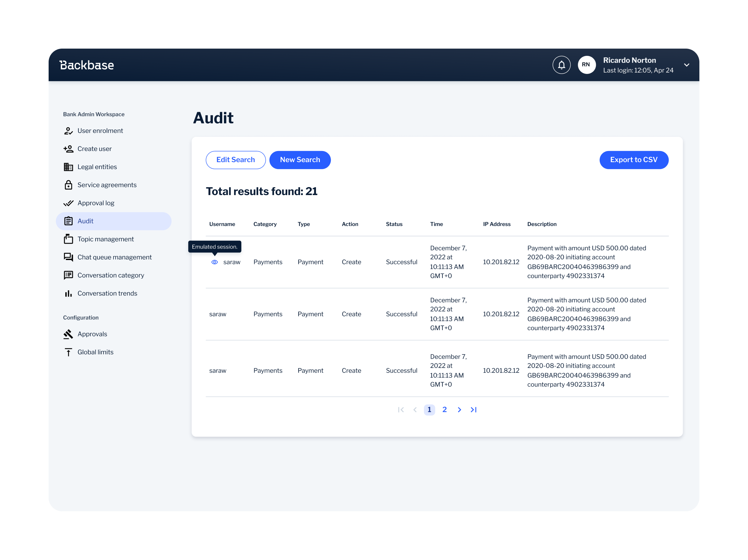The height and width of the screenshot is (560, 748).
Task: Click the Audit sidebar icon
Action: [68, 220]
